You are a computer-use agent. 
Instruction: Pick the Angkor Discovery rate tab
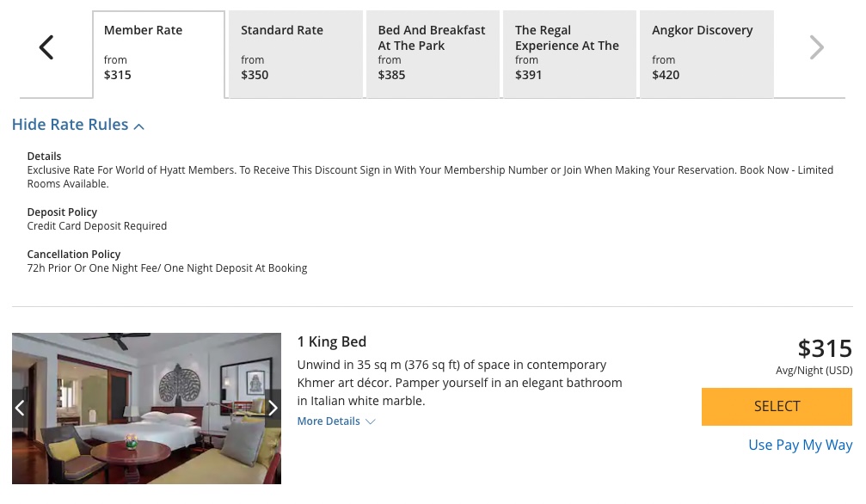(706, 53)
